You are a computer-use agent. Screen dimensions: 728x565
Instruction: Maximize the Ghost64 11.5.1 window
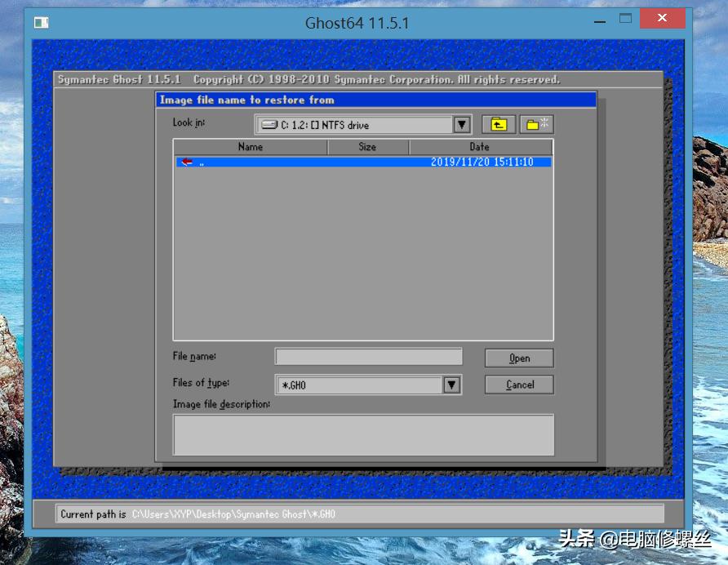[x=626, y=19]
